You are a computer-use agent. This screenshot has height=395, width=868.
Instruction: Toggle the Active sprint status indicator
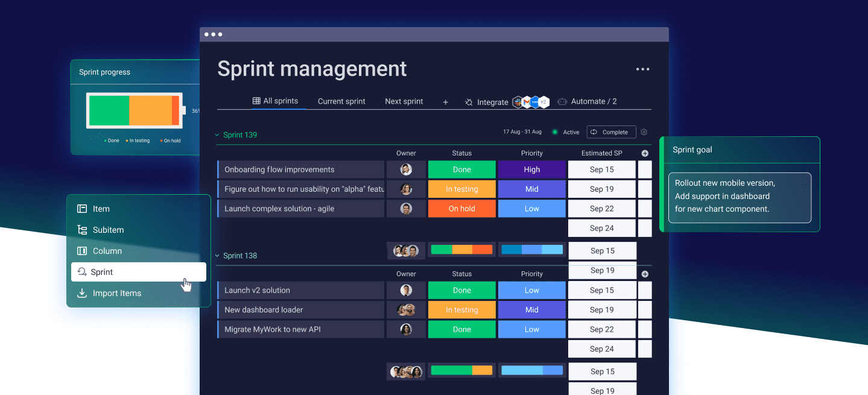coord(555,132)
